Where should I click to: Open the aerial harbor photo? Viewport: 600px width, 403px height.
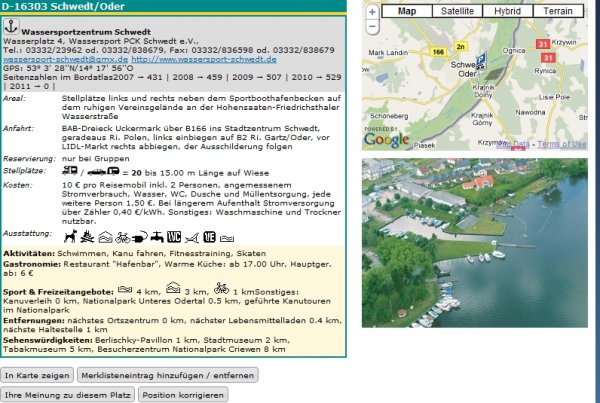(473, 243)
